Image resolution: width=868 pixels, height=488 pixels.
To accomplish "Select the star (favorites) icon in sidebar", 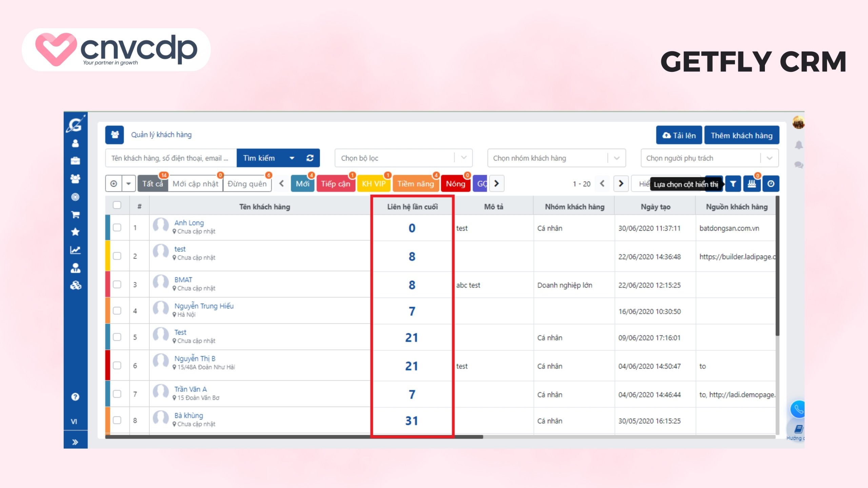I will 75,231.
